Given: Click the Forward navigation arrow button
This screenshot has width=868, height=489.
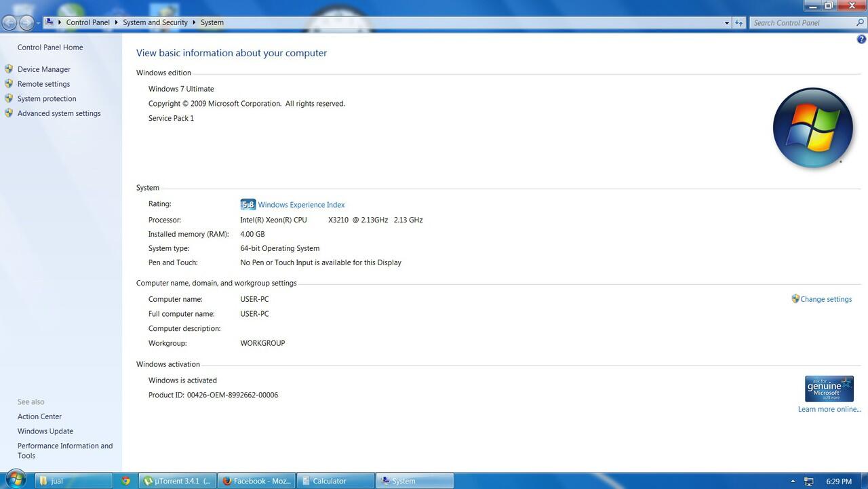Looking at the screenshot, I should pos(26,22).
